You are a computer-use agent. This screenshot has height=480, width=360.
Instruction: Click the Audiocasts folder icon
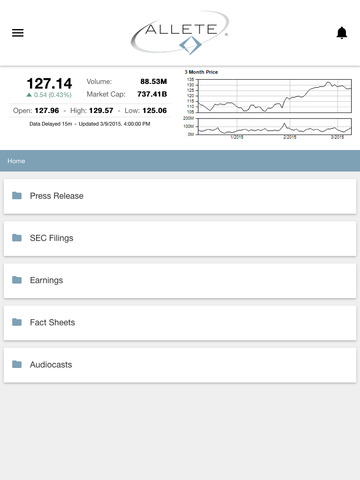(x=17, y=364)
